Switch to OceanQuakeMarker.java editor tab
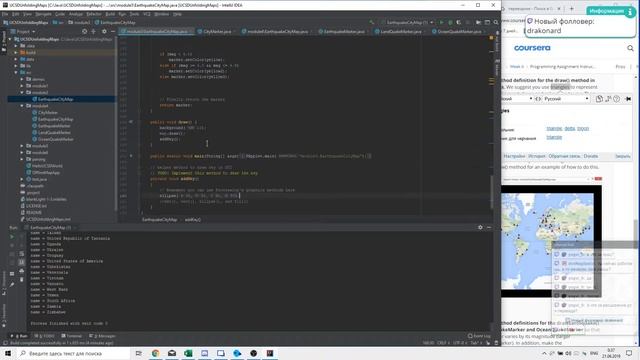The width and height of the screenshot is (640, 360). pyautogui.click(x=459, y=31)
